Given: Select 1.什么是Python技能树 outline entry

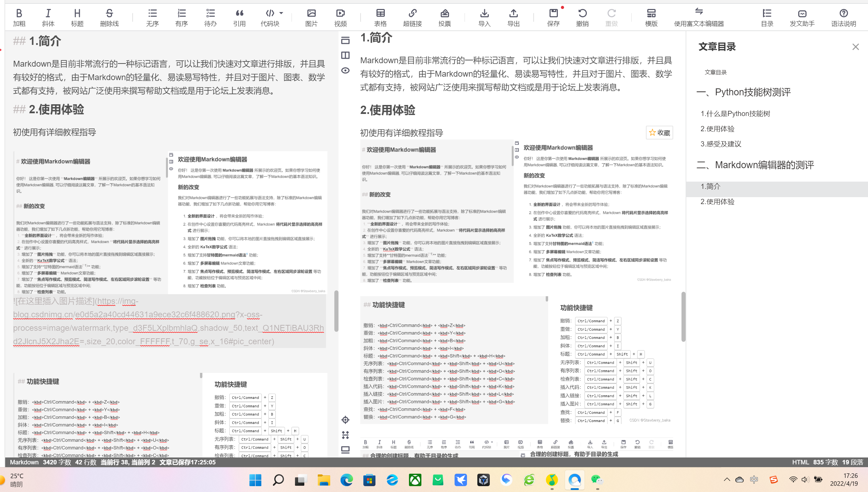Looking at the screenshot, I should 735,114.
